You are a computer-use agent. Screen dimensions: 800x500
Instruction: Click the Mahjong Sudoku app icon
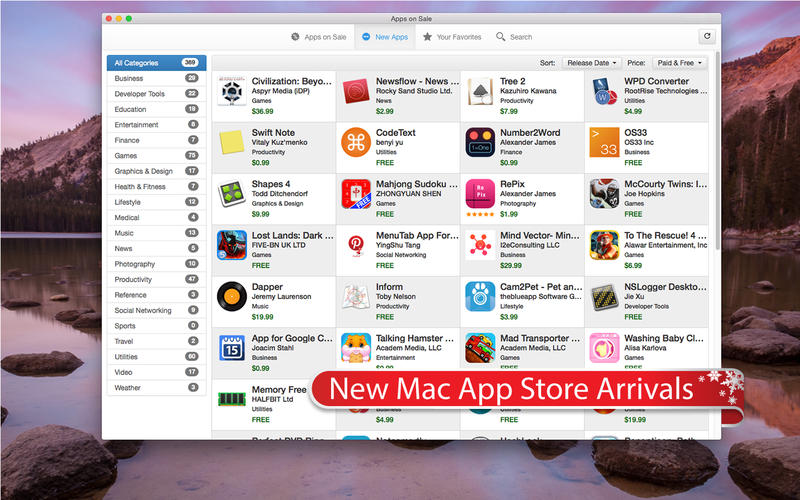(356, 195)
